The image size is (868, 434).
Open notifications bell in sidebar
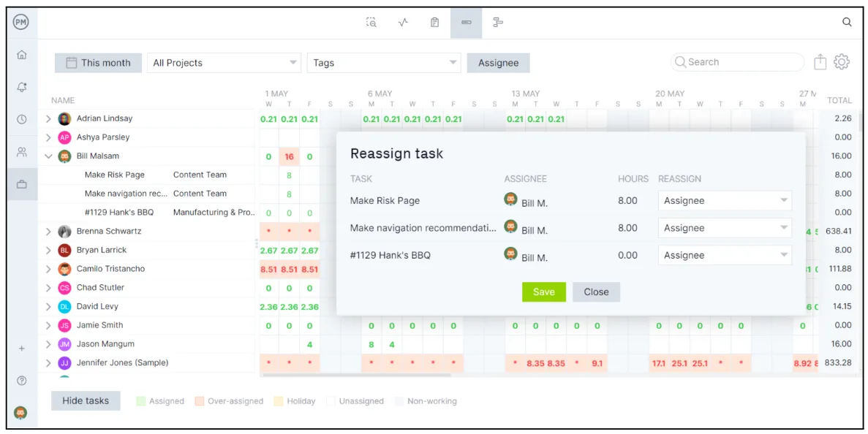(x=21, y=87)
